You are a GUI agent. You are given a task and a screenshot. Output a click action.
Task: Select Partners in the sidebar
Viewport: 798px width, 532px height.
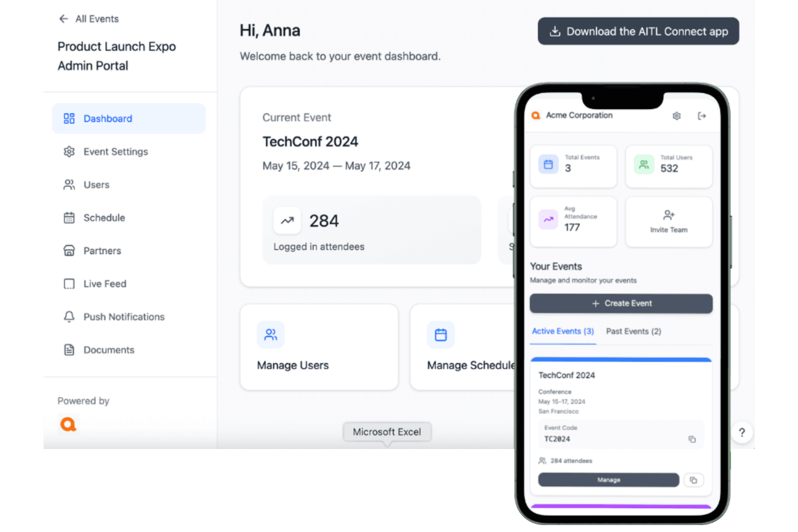pos(129,251)
